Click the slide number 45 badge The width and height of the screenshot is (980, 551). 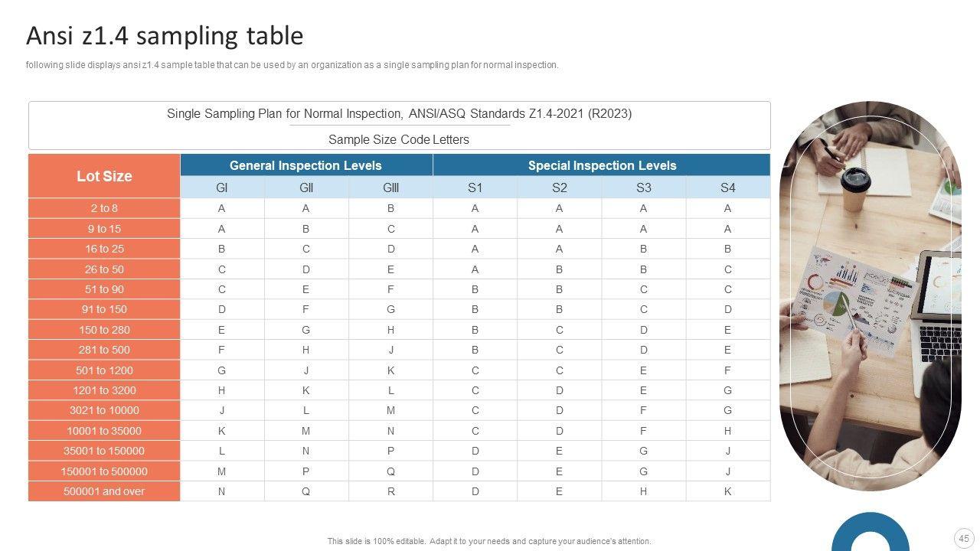coord(963,538)
